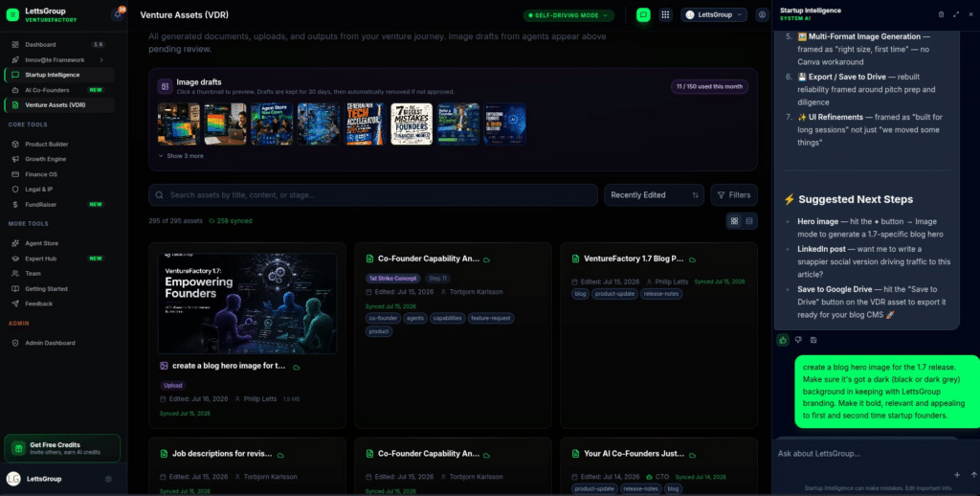Open create a blog hero image for t... asset

point(229,366)
